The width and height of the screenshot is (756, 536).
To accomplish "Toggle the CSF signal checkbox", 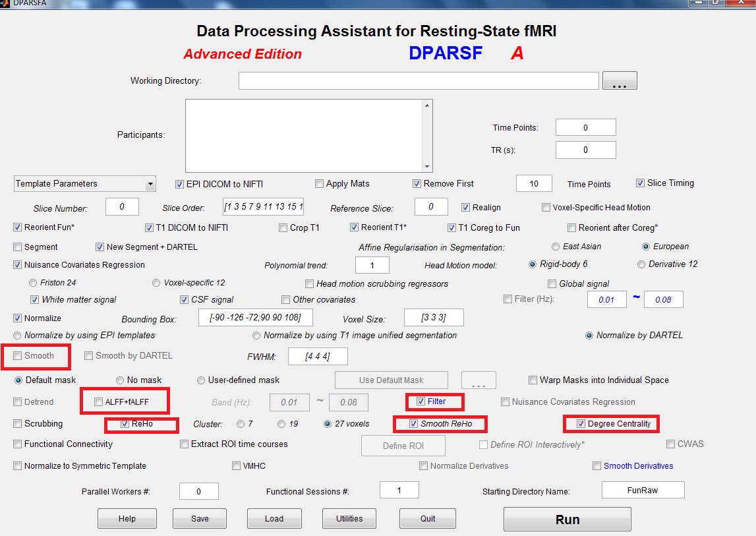I will 184,299.
